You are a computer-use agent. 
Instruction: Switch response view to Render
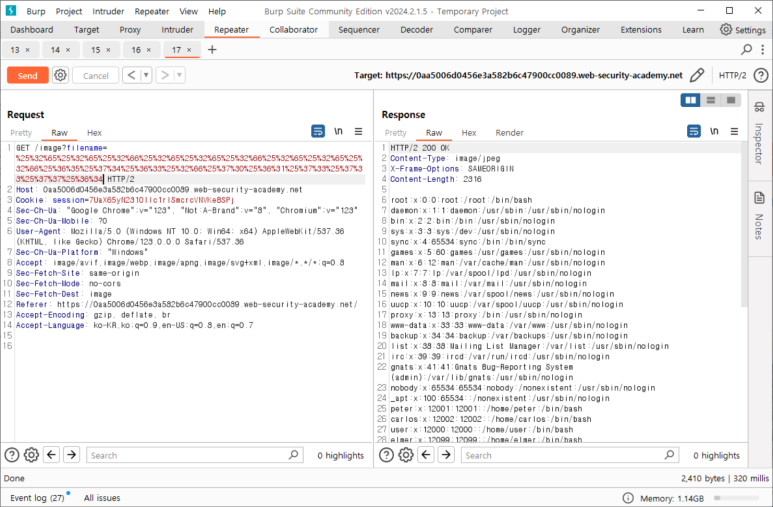pyautogui.click(x=509, y=133)
